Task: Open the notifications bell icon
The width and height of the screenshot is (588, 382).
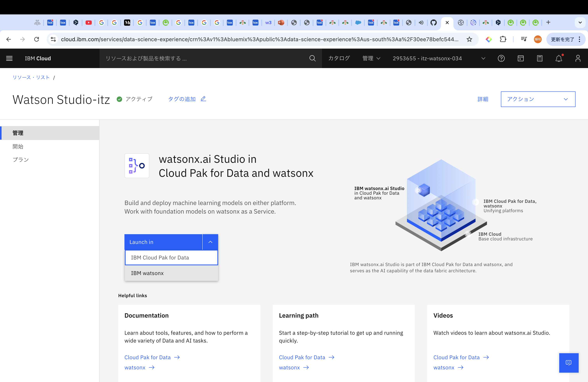Action: (x=559, y=58)
